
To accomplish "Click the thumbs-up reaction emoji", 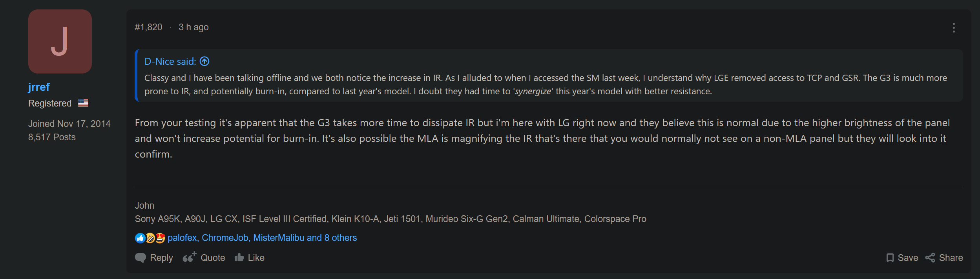I will point(140,238).
